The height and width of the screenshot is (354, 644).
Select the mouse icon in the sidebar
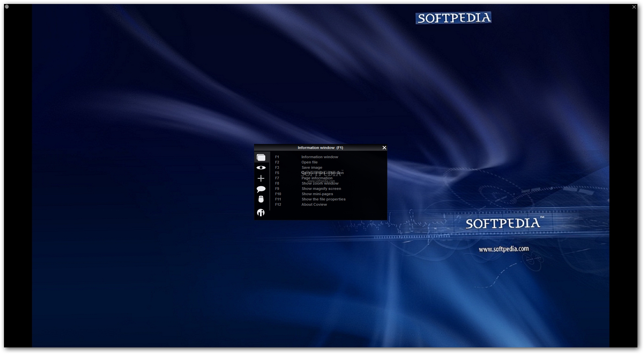point(261,199)
